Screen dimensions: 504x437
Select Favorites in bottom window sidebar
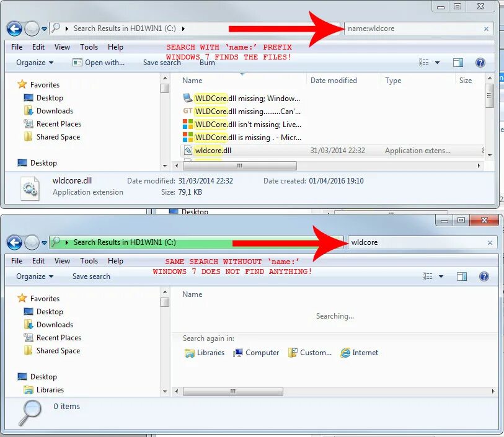click(38, 299)
